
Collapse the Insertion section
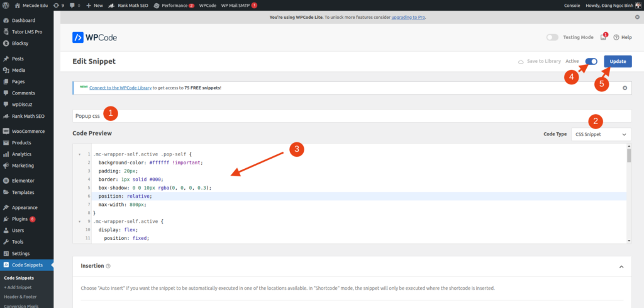pos(621,266)
